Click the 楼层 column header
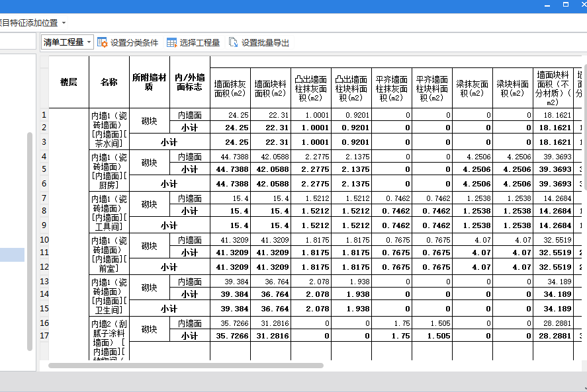587x392 pixels. [x=69, y=82]
